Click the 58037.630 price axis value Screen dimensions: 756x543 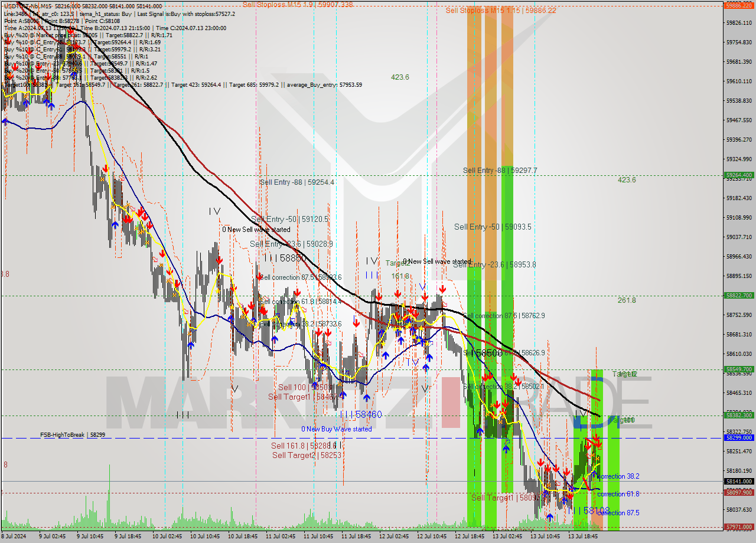(x=739, y=509)
